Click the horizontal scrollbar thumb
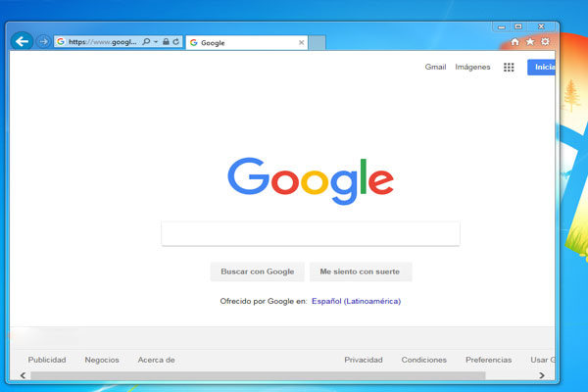The width and height of the screenshot is (588, 392). 258,375
